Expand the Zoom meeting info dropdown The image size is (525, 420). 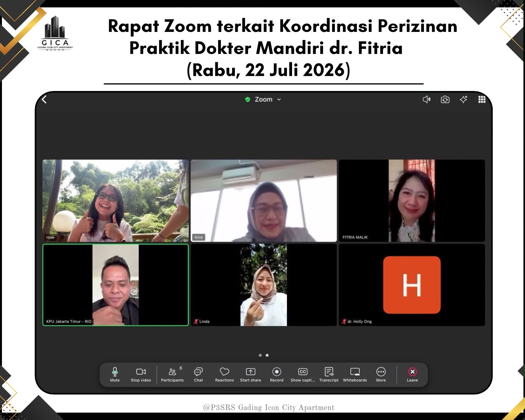click(x=279, y=100)
